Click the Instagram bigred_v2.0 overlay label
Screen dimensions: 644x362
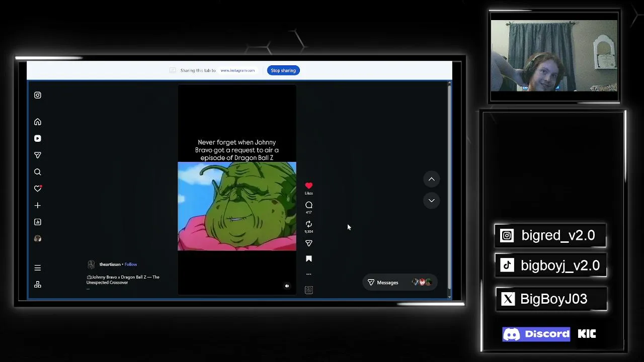click(550, 235)
